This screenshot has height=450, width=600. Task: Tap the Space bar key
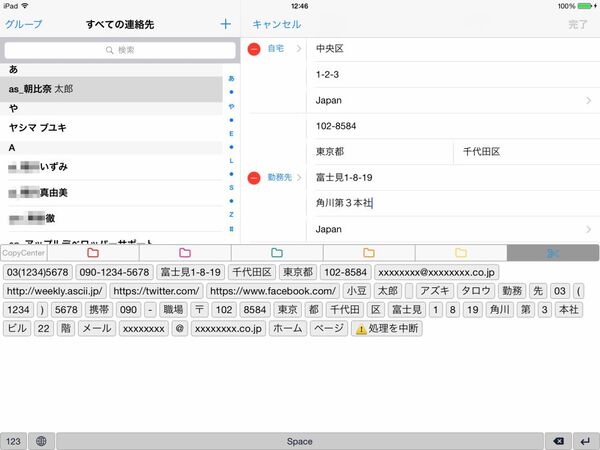click(x=300, y=441)
